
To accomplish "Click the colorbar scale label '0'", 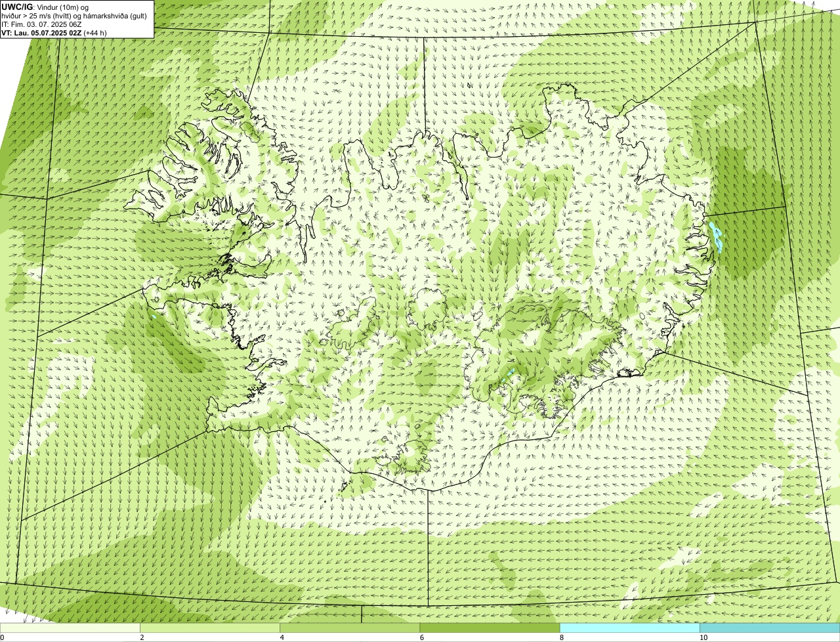I will (x=2, y=637).
